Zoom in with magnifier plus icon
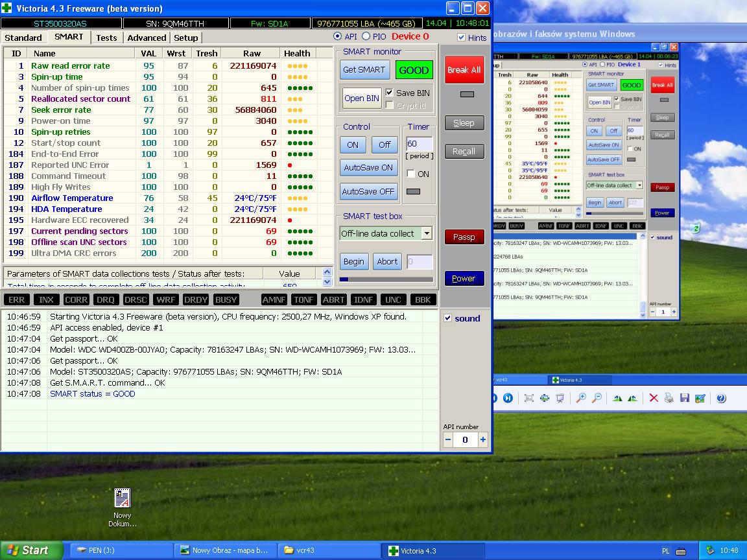 tap(581, 398)
